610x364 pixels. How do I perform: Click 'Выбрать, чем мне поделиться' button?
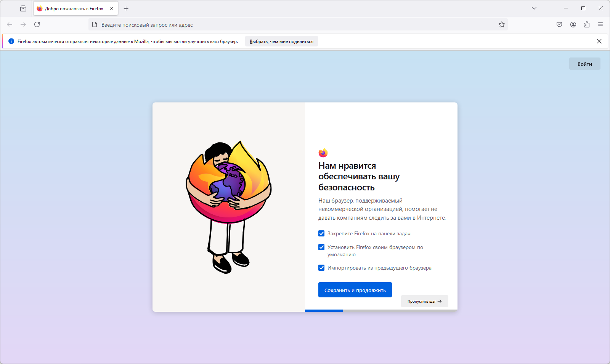pos(281,41)
